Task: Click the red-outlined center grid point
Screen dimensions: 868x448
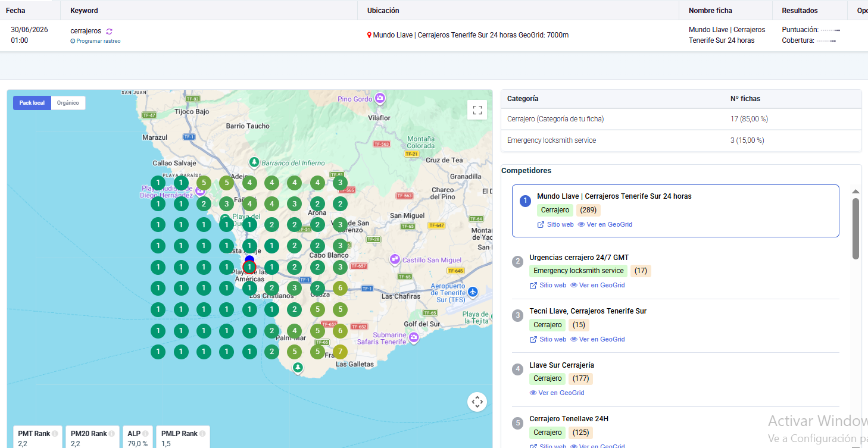Action: (249, 268)
